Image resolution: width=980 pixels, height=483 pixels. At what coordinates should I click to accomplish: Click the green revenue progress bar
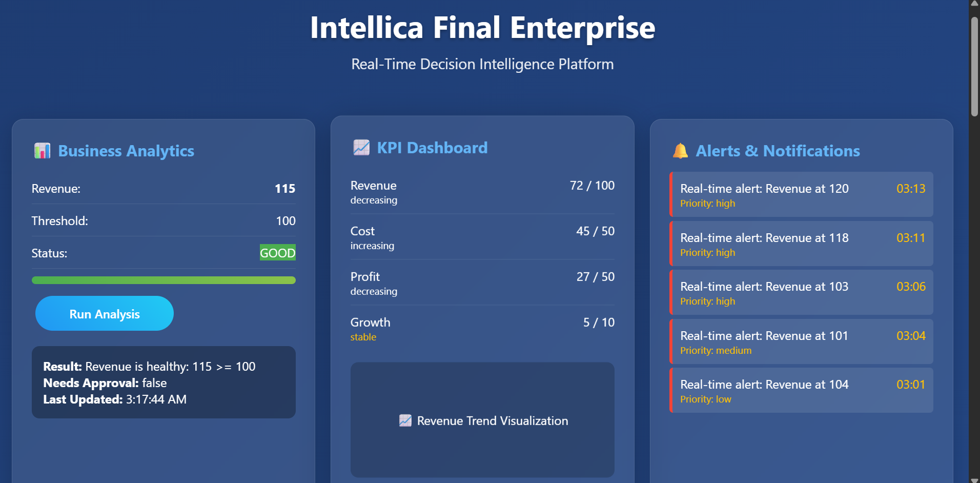coord(164,280)
